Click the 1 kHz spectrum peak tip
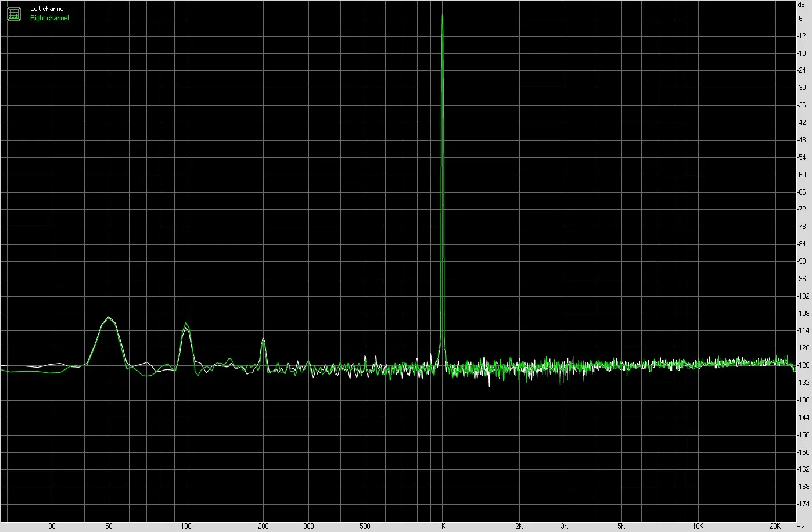Viewport: 812px width, 532px height. 443,15
